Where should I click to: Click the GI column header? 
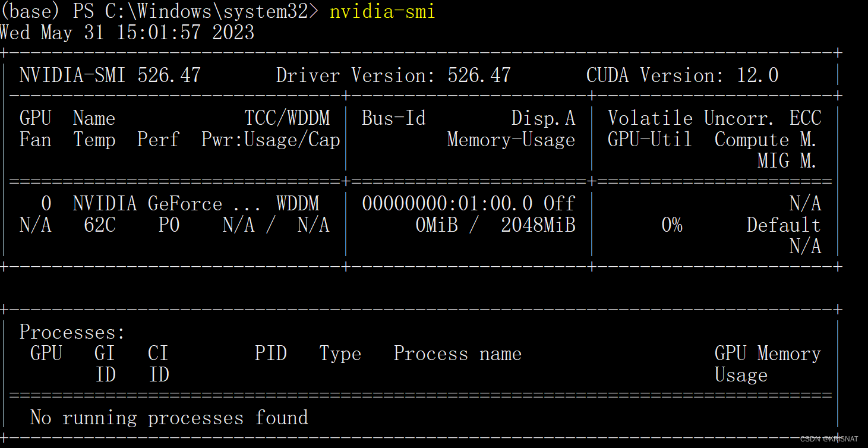(x=105, y=354)
